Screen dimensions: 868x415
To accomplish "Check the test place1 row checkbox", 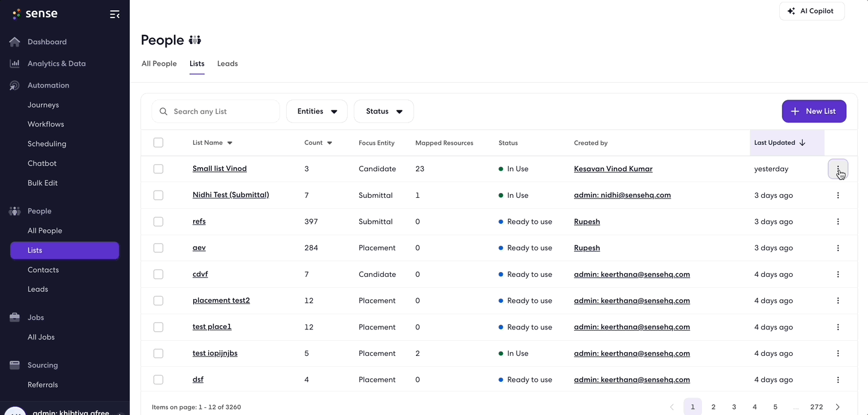I will (158, 327).
